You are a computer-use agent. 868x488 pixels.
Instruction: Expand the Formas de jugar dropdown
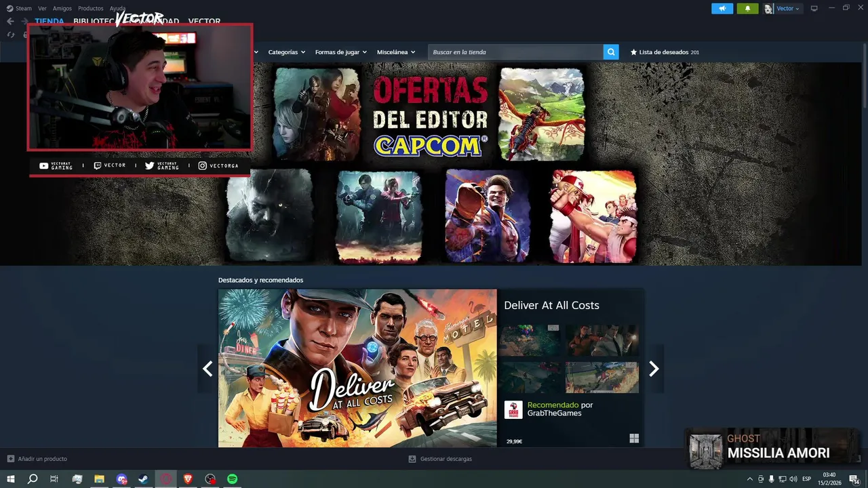tap(341, 52)
